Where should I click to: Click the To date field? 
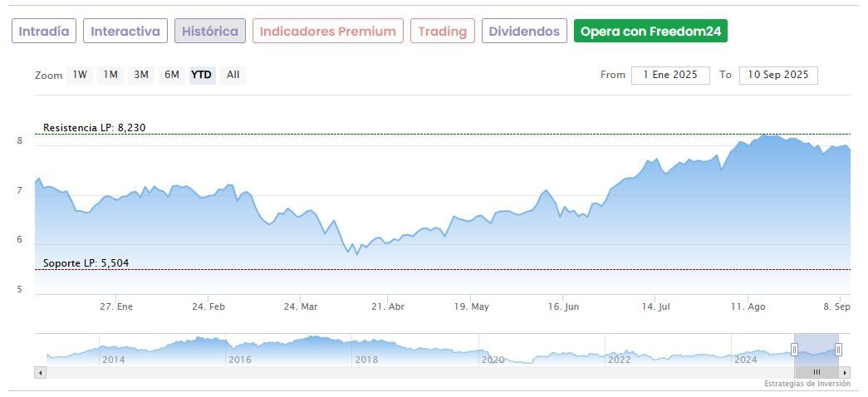click(x=778, y=75)
